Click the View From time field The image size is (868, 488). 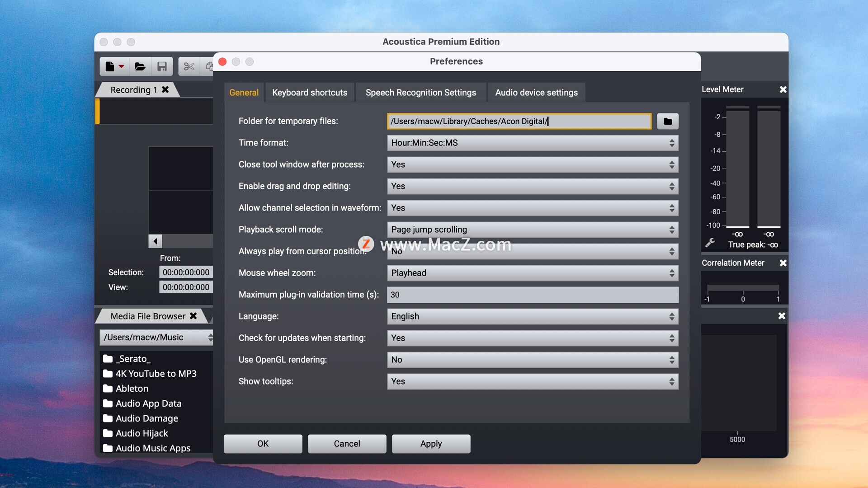click(x=186, y=287)
